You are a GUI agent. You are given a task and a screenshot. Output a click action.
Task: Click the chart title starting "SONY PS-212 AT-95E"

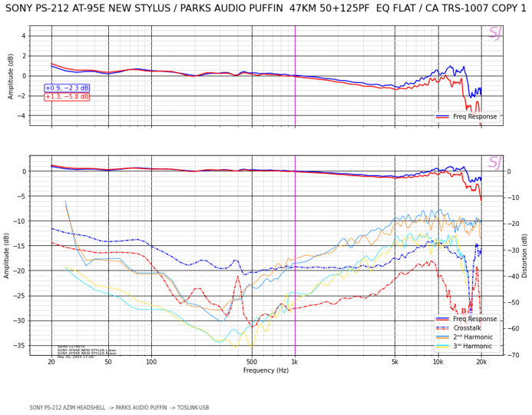266,8
